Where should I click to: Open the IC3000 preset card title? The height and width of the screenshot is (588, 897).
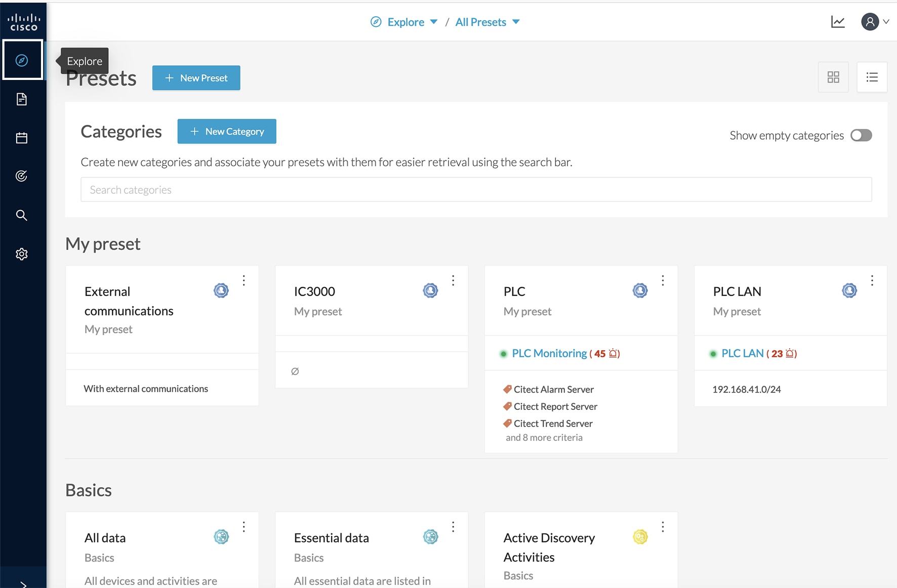[x=314, y=291]
